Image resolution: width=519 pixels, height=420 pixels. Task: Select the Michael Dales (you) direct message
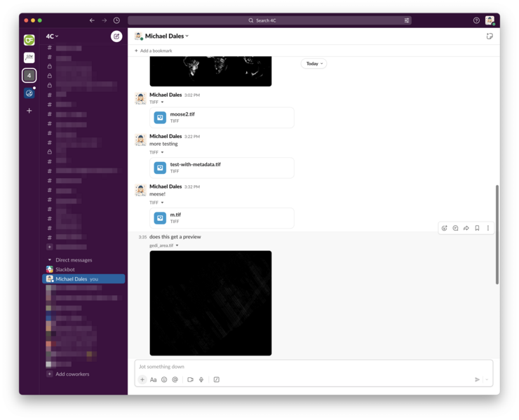[x=83, y=279]
